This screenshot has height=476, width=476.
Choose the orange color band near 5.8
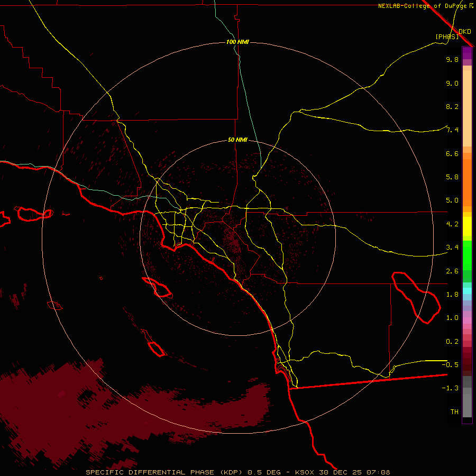pos(467,177)
